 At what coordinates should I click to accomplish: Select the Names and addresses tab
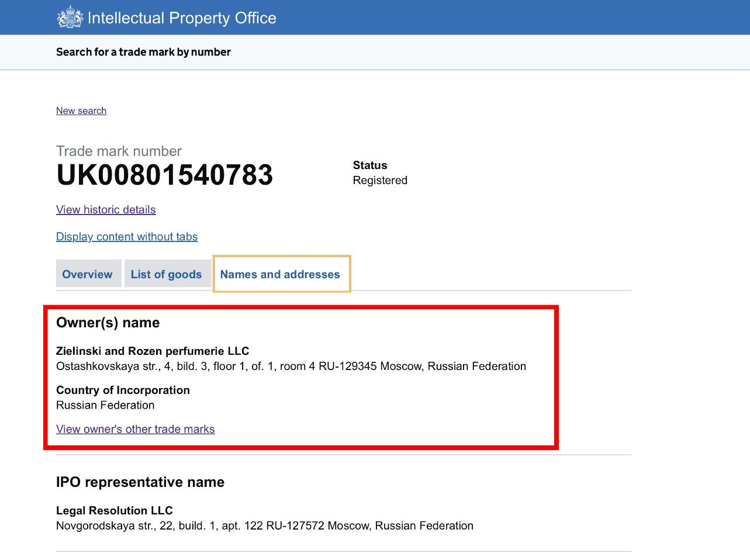coord(280,274)
